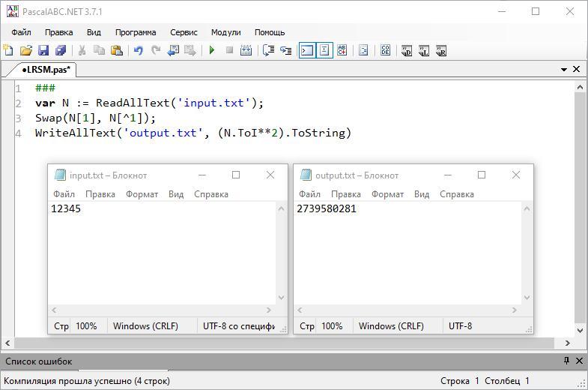This screenshot has width=588, height=390.
Task: Open the Вид menu in PascalABC.NET
Action: [94, 33]
